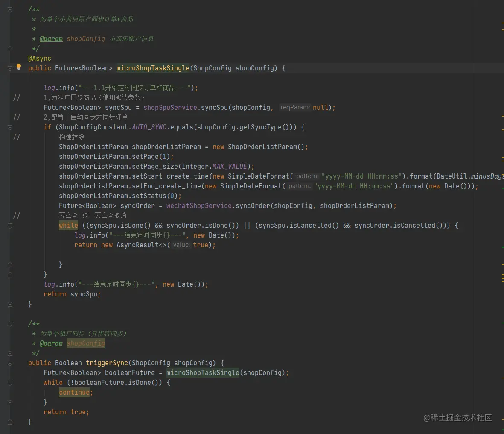The image size is (504, 434).
Task: Click the setPage(1) call
Action: point(151,157)
